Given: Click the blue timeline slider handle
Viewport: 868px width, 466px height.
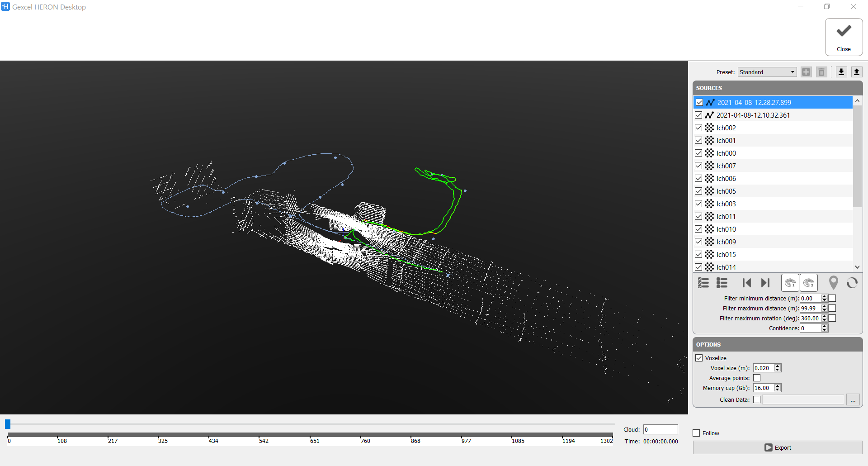Looking at the screenshot, I should (x=8, y=424).
